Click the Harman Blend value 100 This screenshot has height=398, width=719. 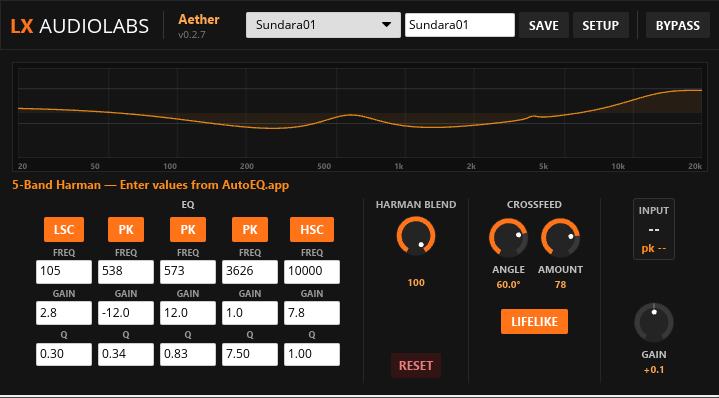[x=416, y=283]
